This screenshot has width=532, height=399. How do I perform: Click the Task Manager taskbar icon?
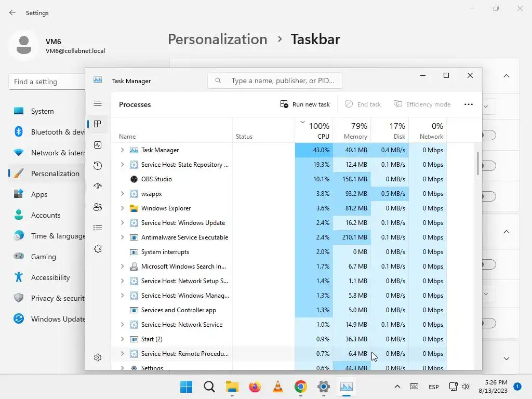(347, 387)
